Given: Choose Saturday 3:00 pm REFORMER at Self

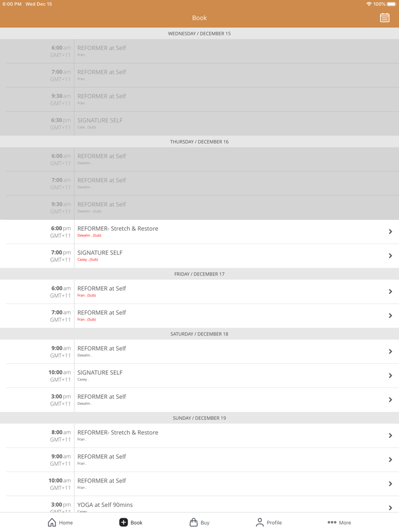Looking at the screenshot, I should (102, 397).
